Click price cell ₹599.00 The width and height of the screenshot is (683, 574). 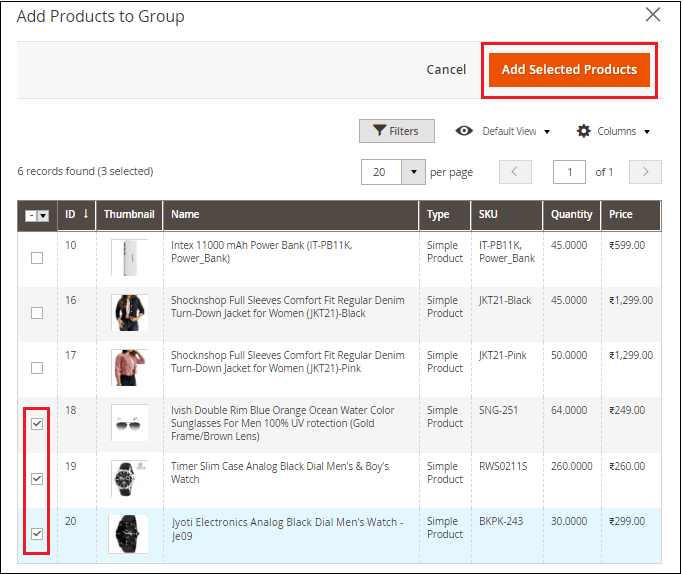(x=627, y=245)
